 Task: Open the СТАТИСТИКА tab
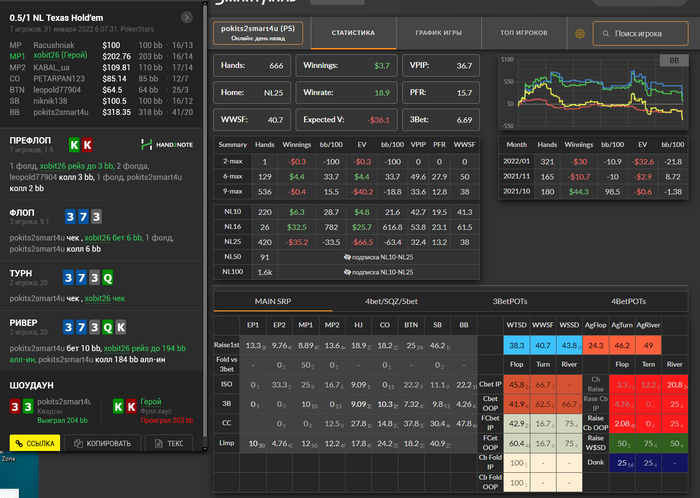353,33
